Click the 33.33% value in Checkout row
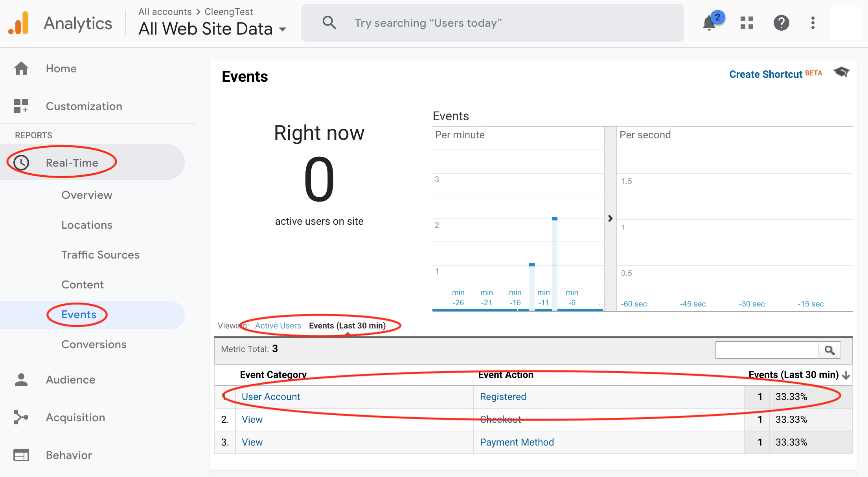 tap(791, 420)
